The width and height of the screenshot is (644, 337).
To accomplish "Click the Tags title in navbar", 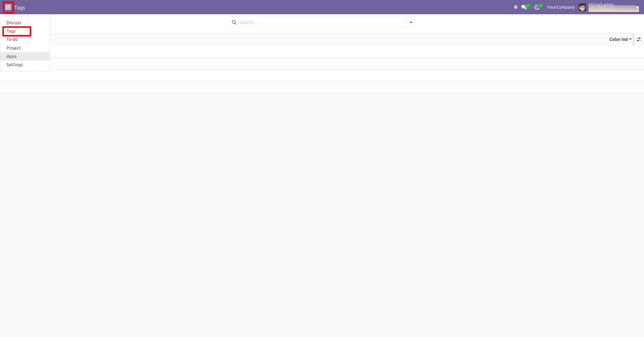I will click(x=20, y=8).
